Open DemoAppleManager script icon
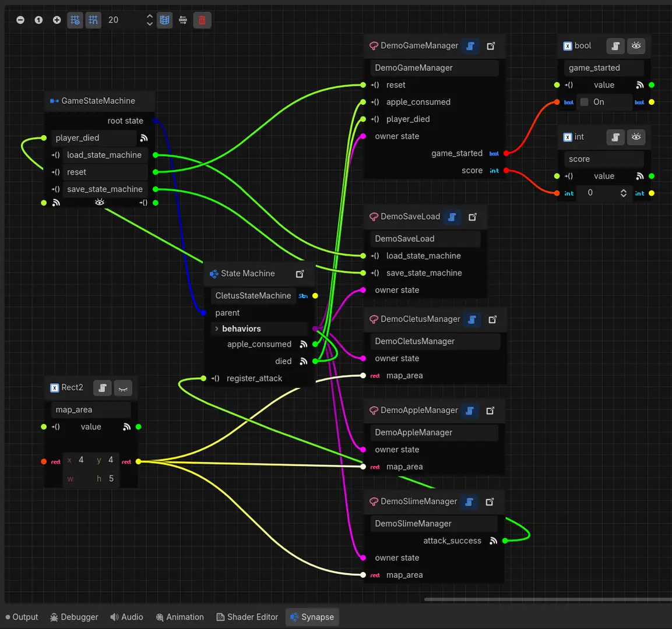672x629 pixels. pos(470,411)
